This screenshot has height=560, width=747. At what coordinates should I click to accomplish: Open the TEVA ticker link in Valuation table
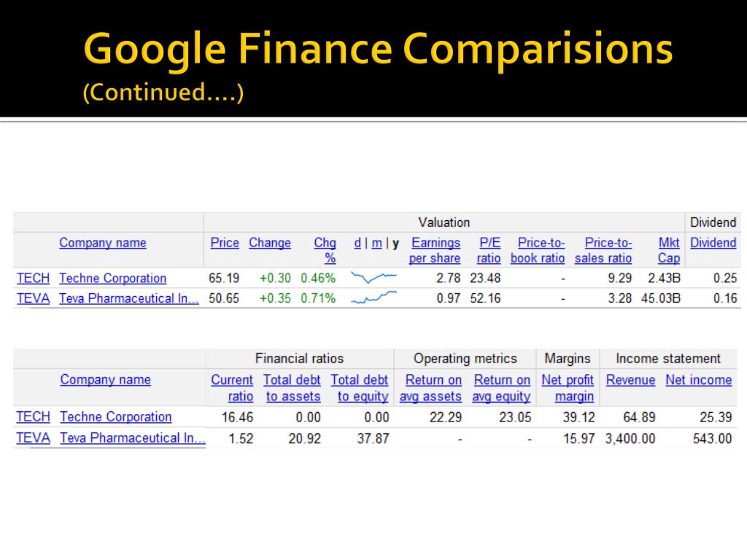tap(34, 298)
